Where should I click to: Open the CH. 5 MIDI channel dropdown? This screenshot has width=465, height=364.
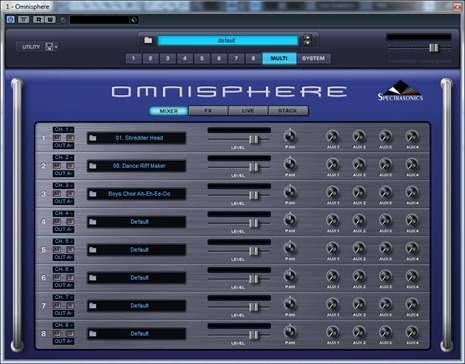[x=63, y=242]
